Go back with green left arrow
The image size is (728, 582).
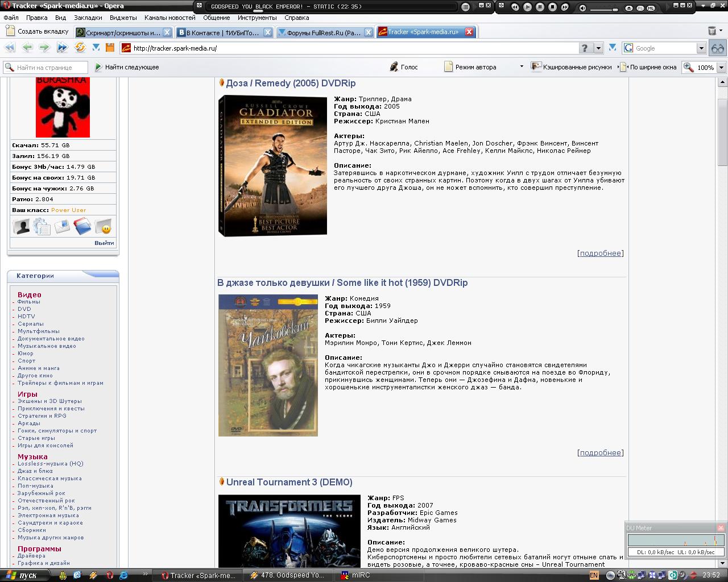(27, 48)
